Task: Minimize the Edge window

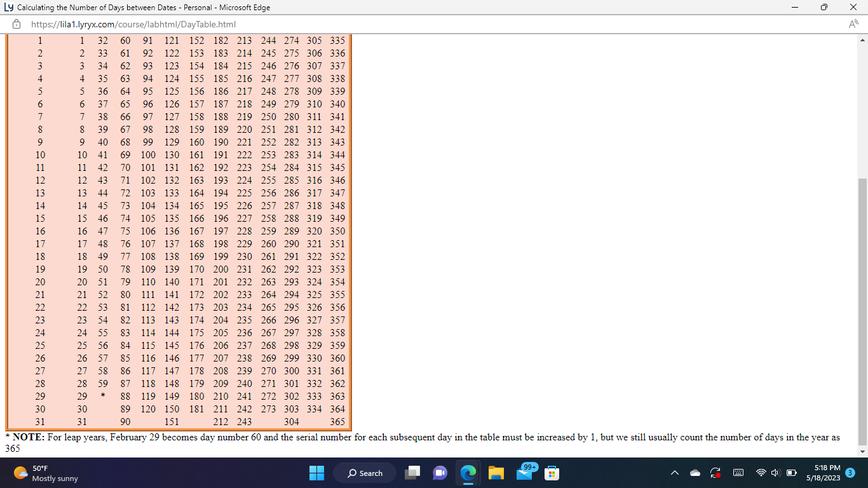Action: click(x=795, y=8)
